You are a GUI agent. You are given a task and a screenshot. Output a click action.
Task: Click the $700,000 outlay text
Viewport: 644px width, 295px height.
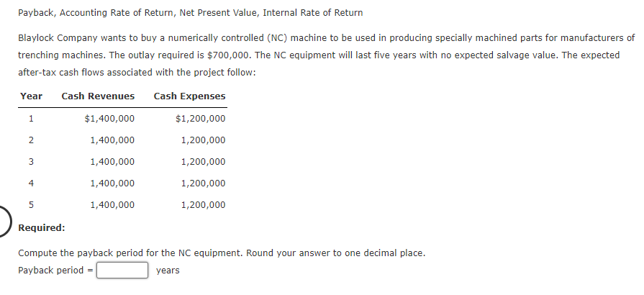click(x=230, y=55)
